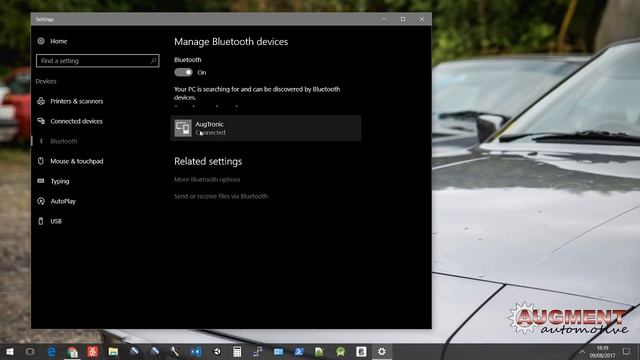Screen dimensions: 640x360
Task: Open Task View from the taskbar
Action: tap(30, 351)
